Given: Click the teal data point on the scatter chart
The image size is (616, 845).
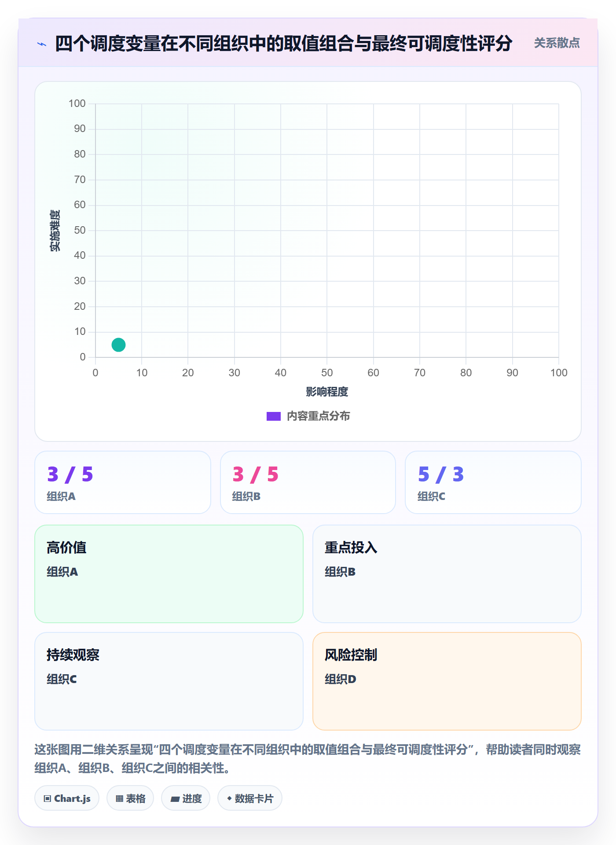Looking at the screenshot, I should (118, 345).
